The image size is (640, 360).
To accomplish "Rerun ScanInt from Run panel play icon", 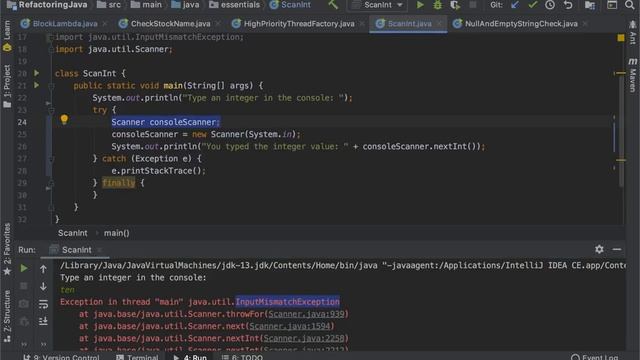I will 24,268.
